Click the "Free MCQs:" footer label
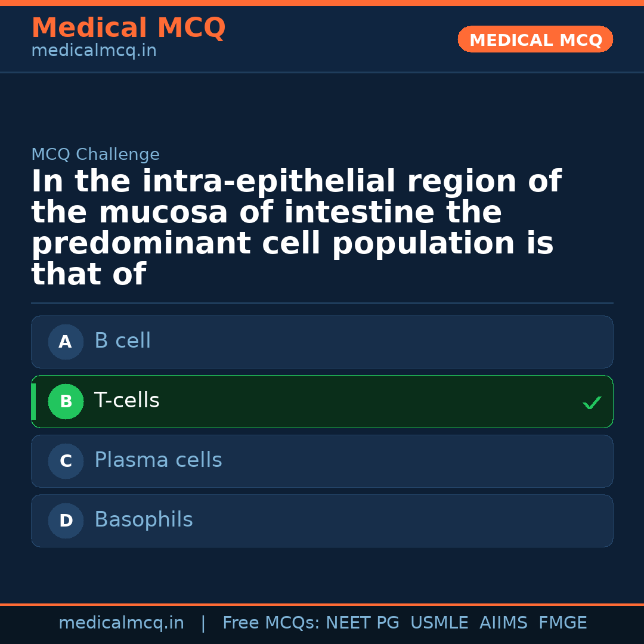This screenshot has width=644, height=644. pos(271,623)
